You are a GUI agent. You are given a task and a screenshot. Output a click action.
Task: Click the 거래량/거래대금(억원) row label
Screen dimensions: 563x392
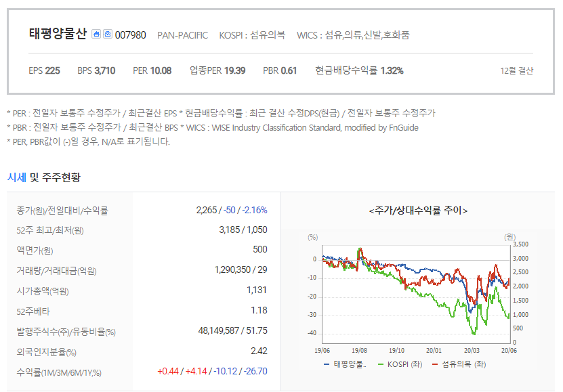tap(56, 270)
